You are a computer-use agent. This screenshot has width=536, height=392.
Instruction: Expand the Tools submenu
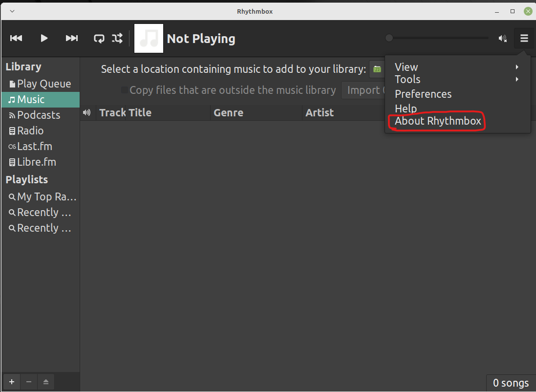pos(457,79)
